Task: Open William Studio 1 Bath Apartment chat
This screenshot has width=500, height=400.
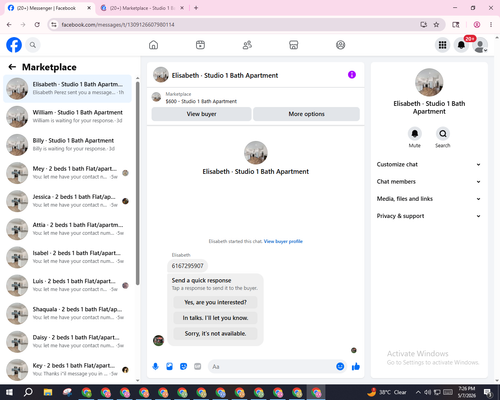Action: (67, 117)
